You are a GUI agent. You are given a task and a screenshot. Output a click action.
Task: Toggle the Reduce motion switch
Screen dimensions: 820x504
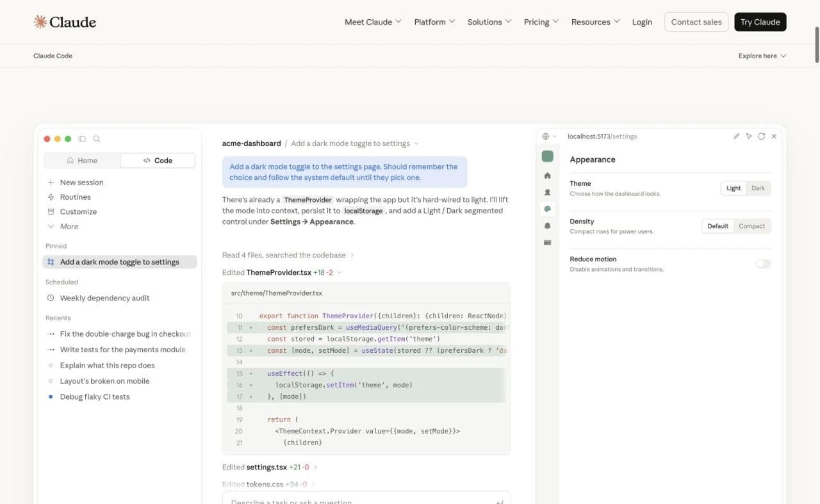763,264
